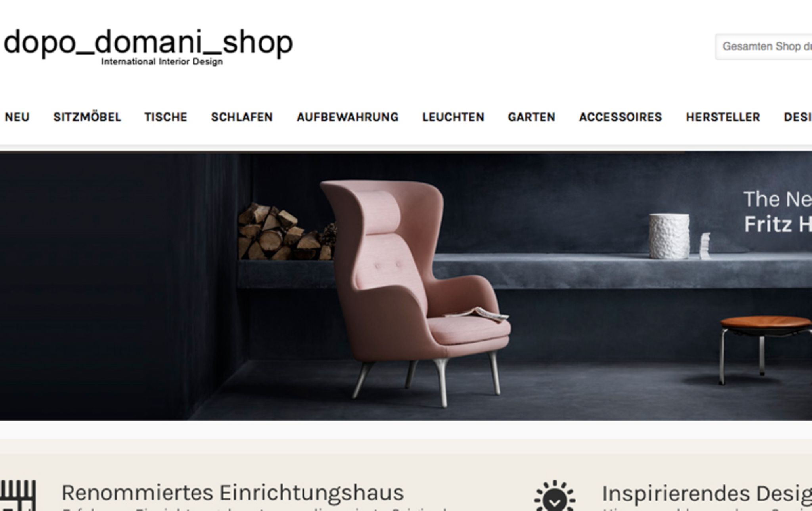Open the HERSTELLER menu item
The image size is (812, 511).
723,117
